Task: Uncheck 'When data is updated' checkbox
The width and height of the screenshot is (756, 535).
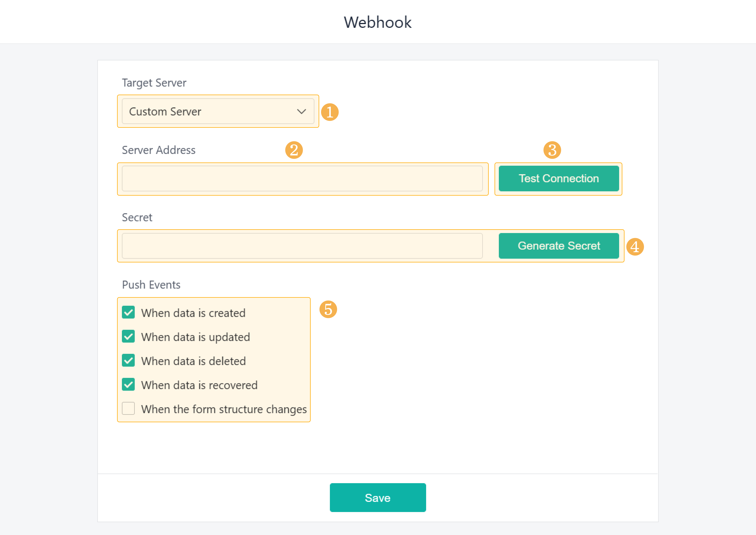Action: coord(128,336)
